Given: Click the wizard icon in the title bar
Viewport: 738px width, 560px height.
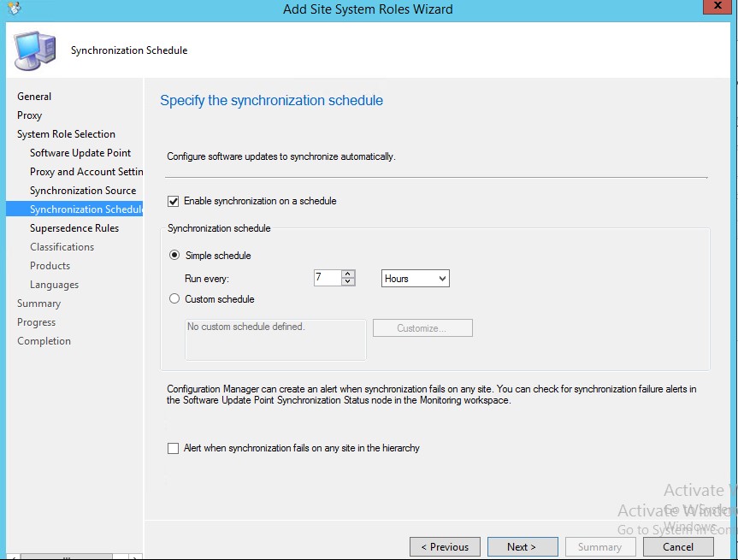Looking at the screenshot, I should [14, 9].
